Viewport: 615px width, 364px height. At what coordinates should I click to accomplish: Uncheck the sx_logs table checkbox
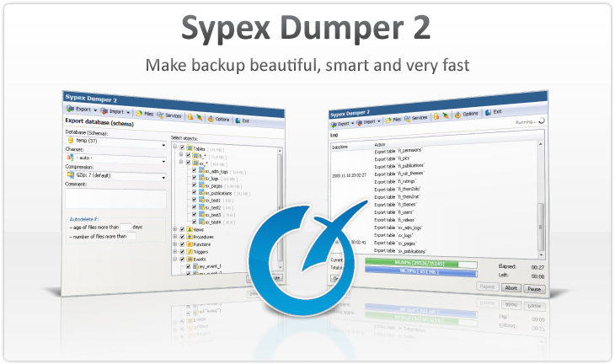(194, 178)
